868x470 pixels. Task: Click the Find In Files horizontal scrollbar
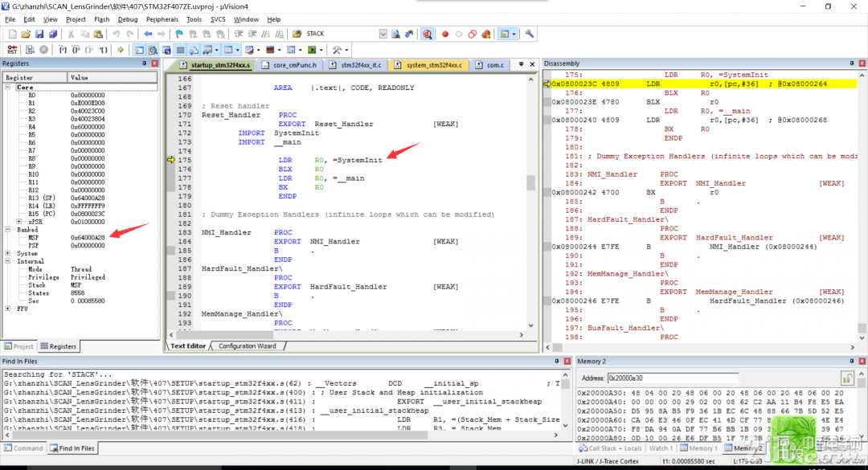click(x=280, y=435)
